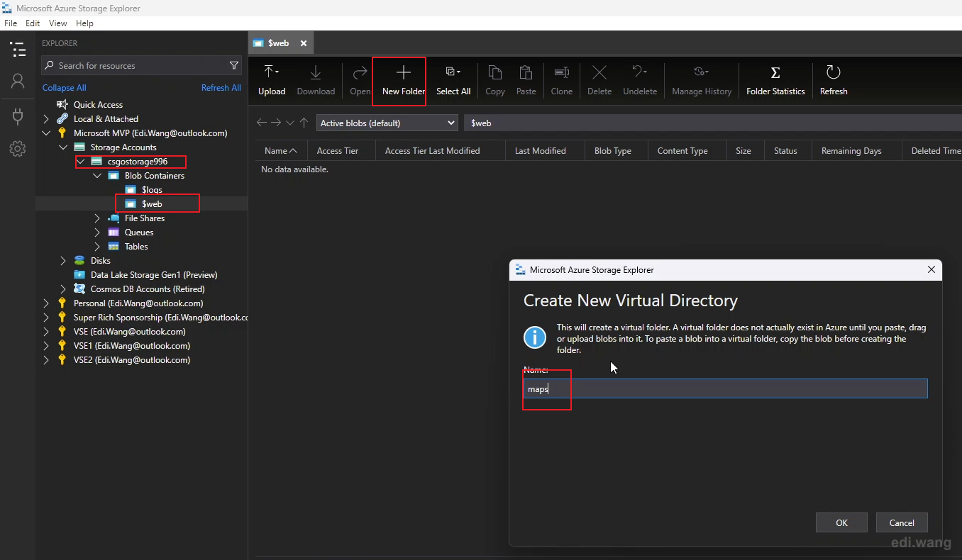The image size is (962, 560).
Task: Click the Collapse All link
Action: [64, 88]
